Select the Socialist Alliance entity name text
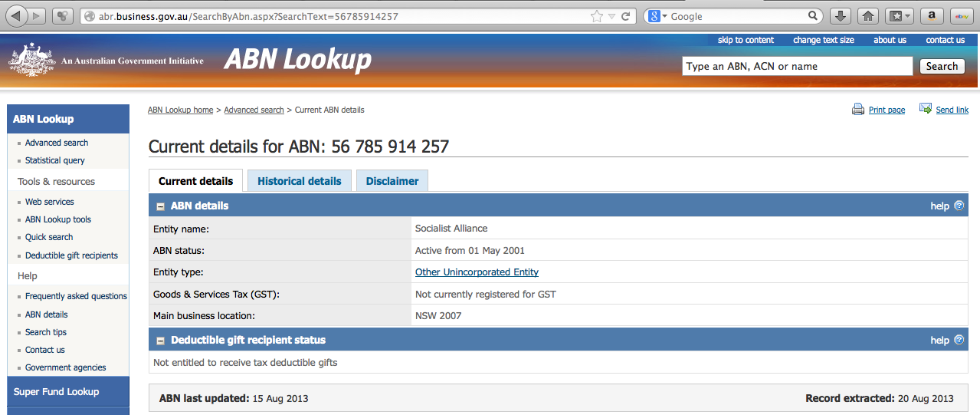 click(x=451, y=229)
